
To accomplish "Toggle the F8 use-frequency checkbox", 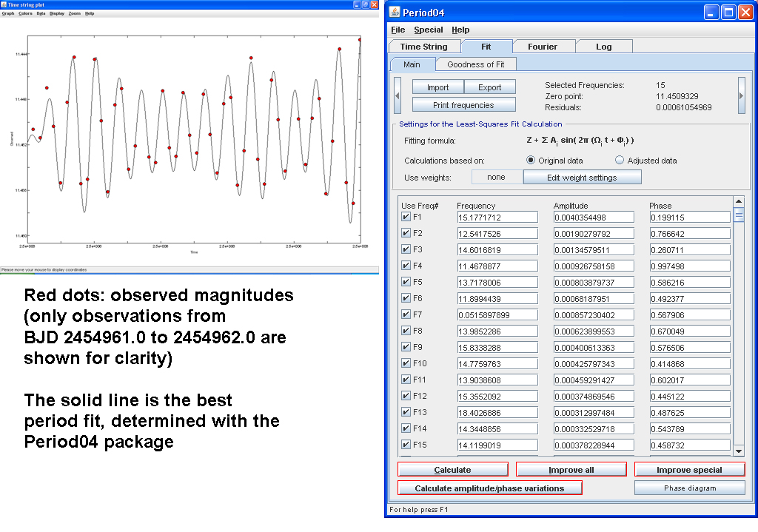I will point(406,331).
